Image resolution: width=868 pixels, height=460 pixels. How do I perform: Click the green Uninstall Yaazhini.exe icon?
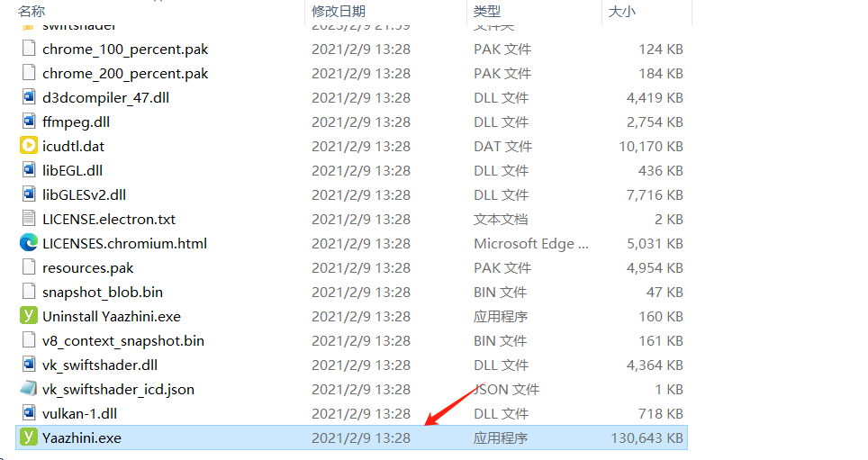pyautogui.click(x=29, y=316)
